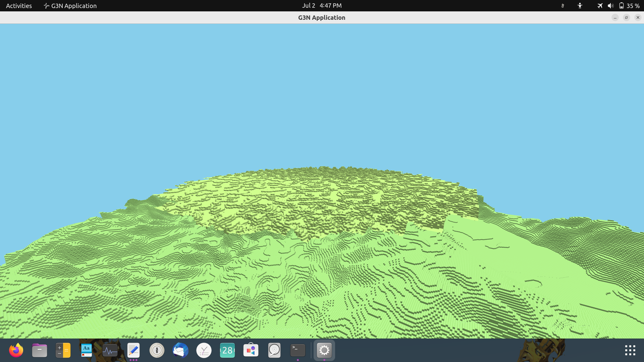Open Firefox from the dock

point(16,351)
